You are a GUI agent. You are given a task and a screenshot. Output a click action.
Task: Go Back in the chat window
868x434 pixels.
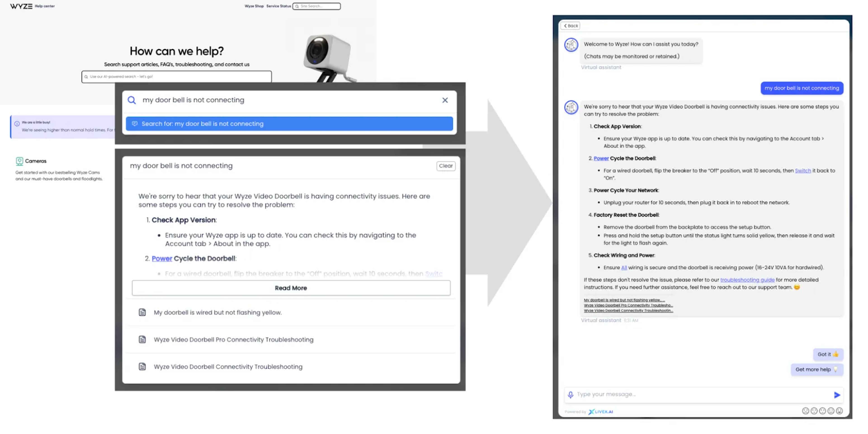tap(570, 26)
